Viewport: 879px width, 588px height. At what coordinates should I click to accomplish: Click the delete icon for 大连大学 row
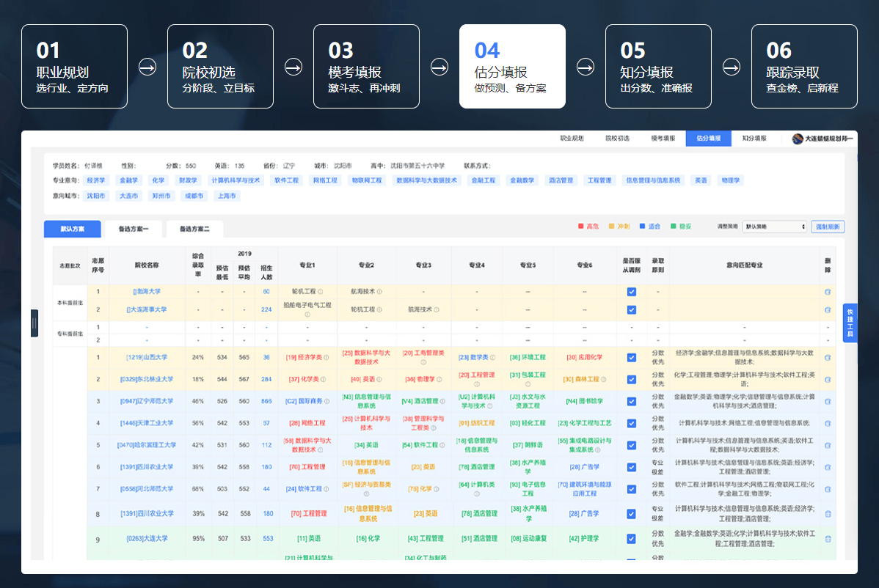(828, 539)
